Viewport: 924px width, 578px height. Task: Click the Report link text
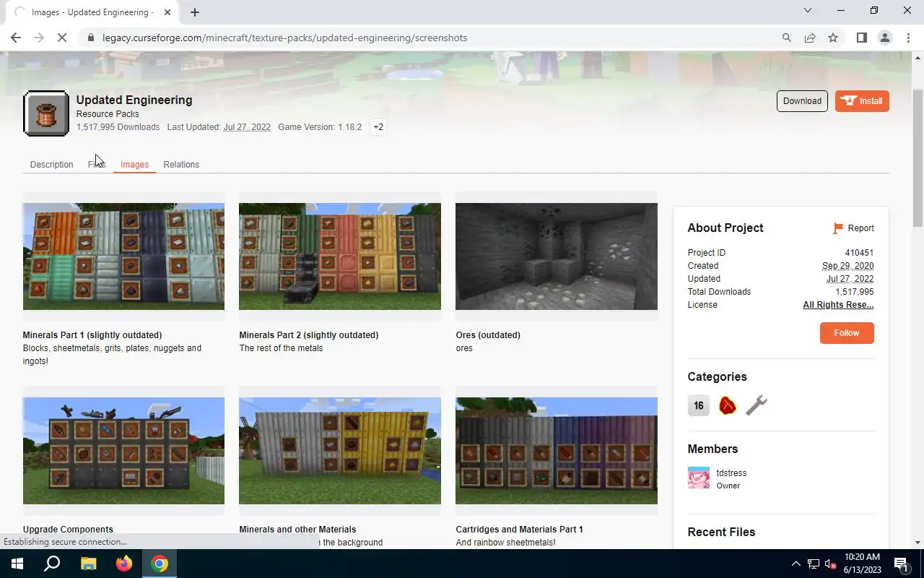(x=860, y=228)
